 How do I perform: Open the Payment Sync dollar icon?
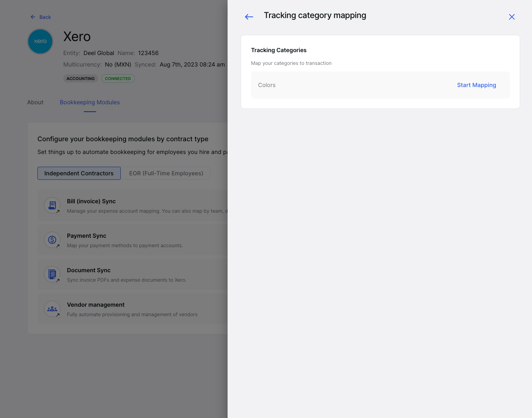[52, 240]
